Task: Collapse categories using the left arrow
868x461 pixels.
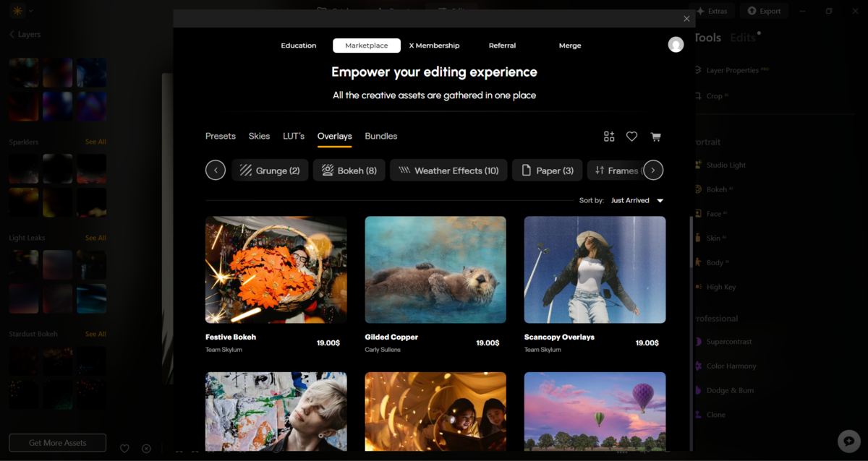Action: coord(215,170)
